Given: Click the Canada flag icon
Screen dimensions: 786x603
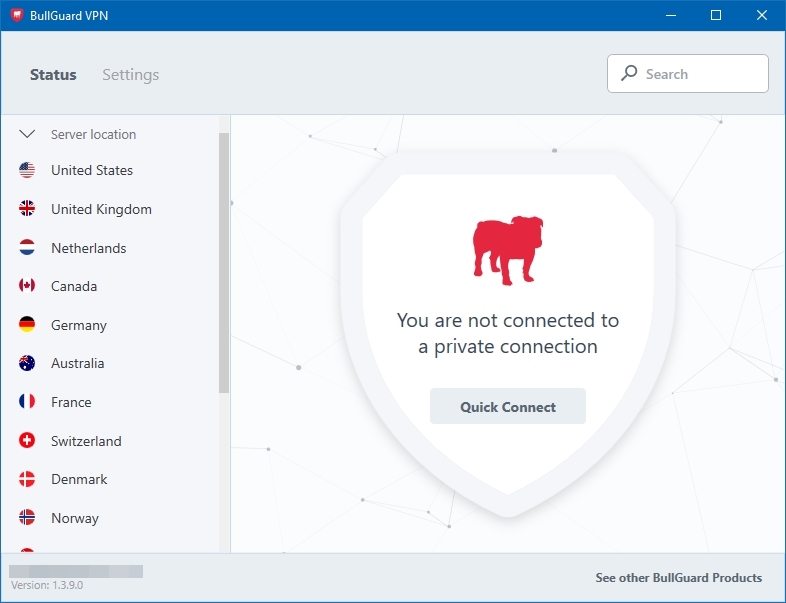Looking at the screenshot, I should [27, 285].
